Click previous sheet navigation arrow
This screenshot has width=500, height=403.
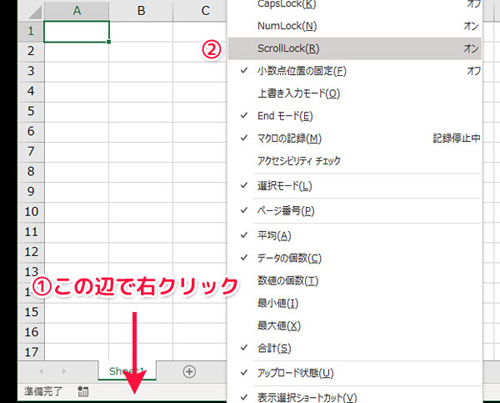(x=41, y=371)
